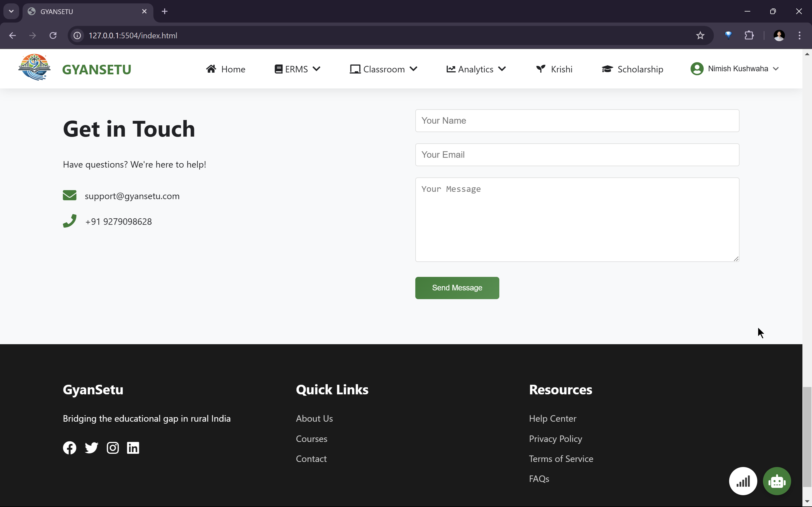
Task: Go to the Krishi nav item
Action: pos(554,69)
